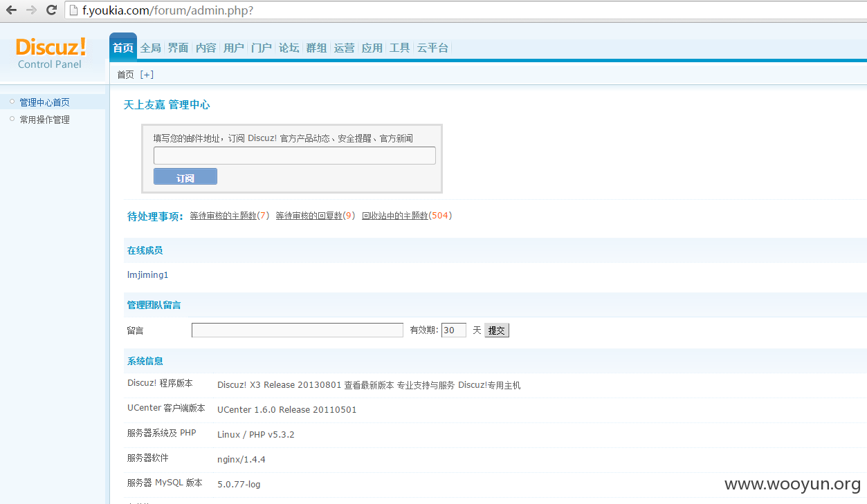Click the 留言 message input field
Viewport: 867px width, 504px height.
point(298,330)
